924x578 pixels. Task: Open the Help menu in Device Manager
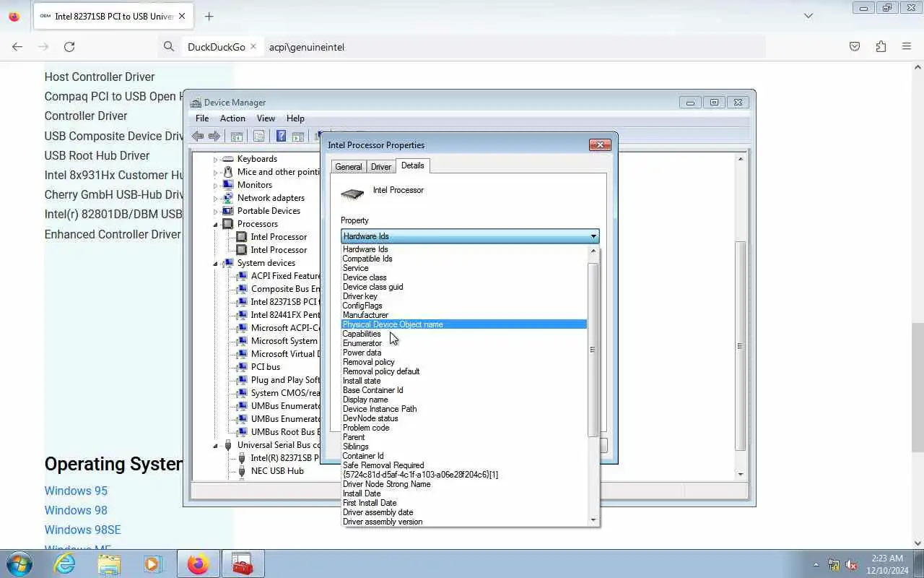click(x=295, y=118)
